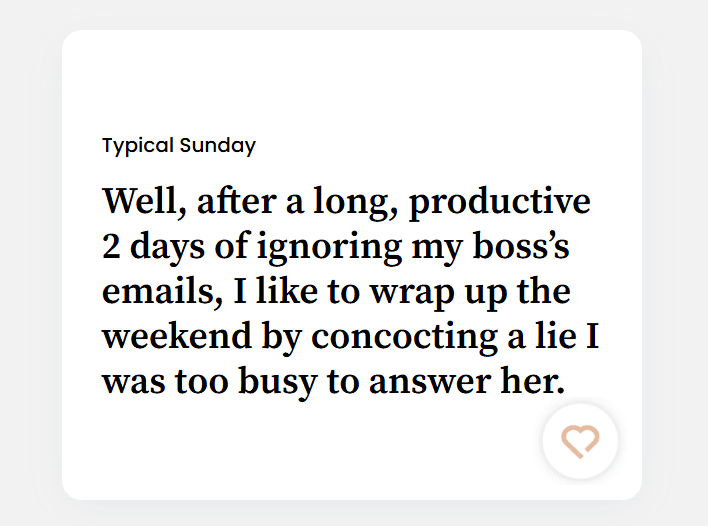This screenshot has width=708, height=526.
Task: Click the word 'productive' in first line
Action: (499, 203)
